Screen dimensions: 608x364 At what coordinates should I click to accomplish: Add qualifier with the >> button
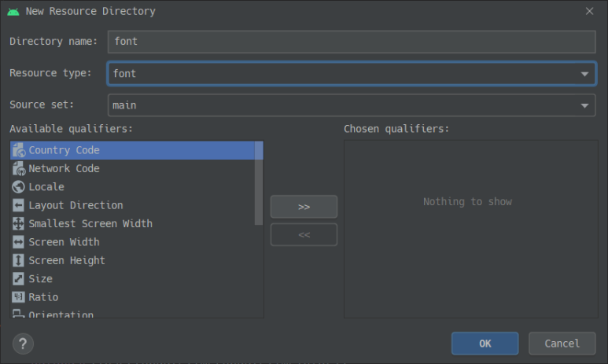click(304, 207)
